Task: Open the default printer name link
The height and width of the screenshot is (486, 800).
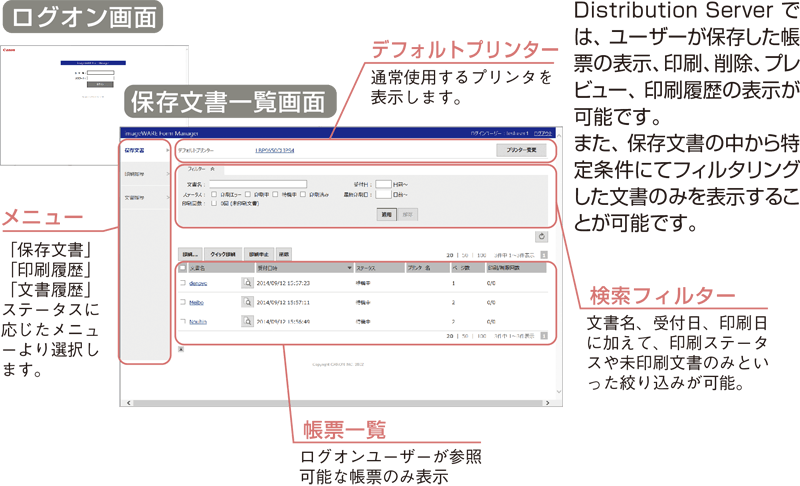Action: [274, 150]
